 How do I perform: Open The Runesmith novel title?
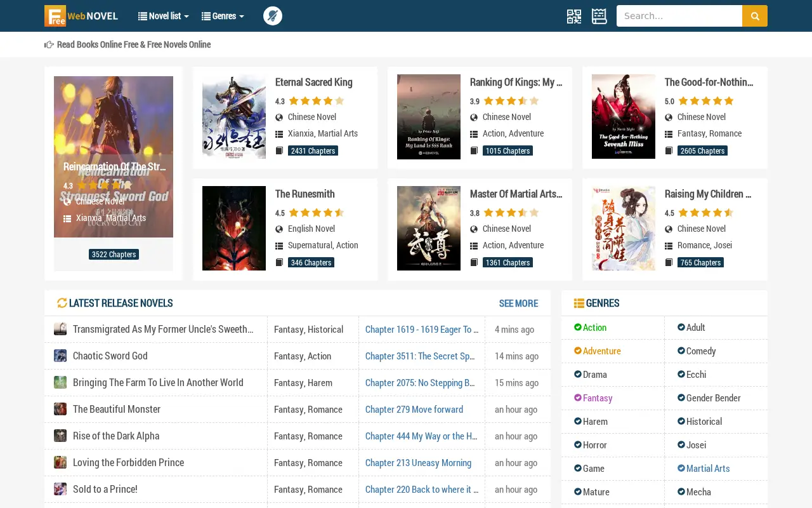[x=305, y=194]
